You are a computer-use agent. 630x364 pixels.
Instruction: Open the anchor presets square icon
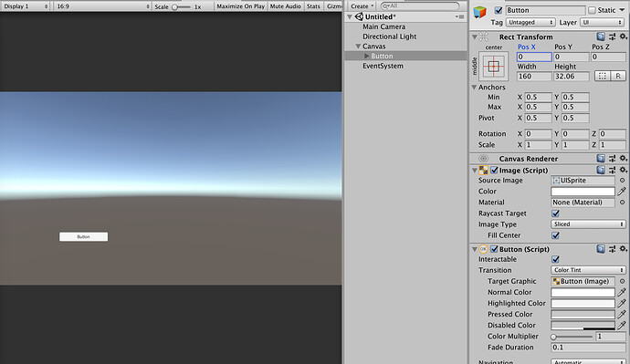(x=493, y=67)
